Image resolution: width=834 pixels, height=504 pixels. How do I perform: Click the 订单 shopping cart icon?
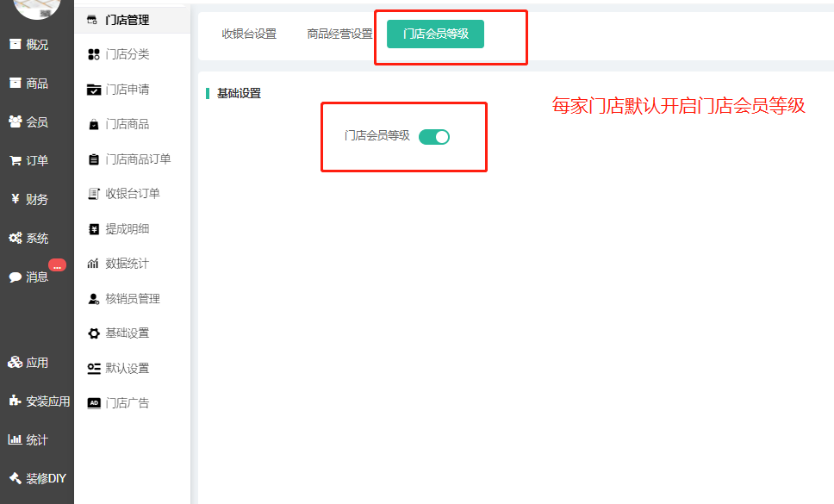pos(16,160)
